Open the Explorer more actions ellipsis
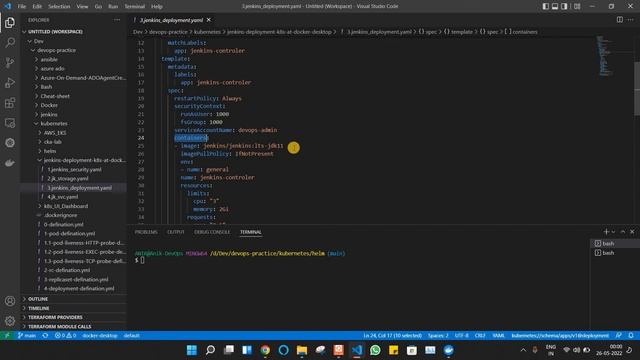 [117, 20]
